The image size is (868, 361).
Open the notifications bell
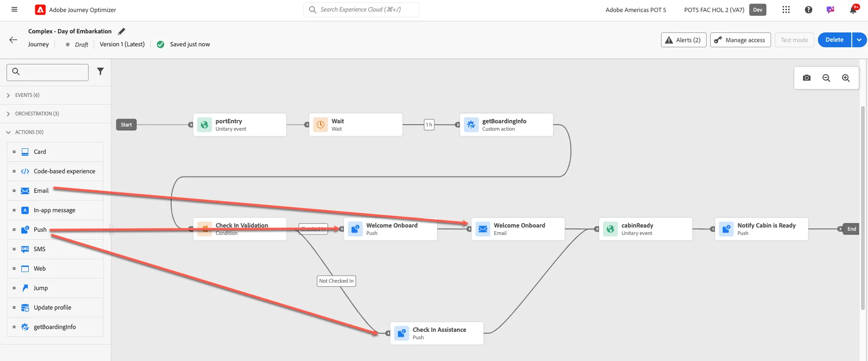pos(853,10)
